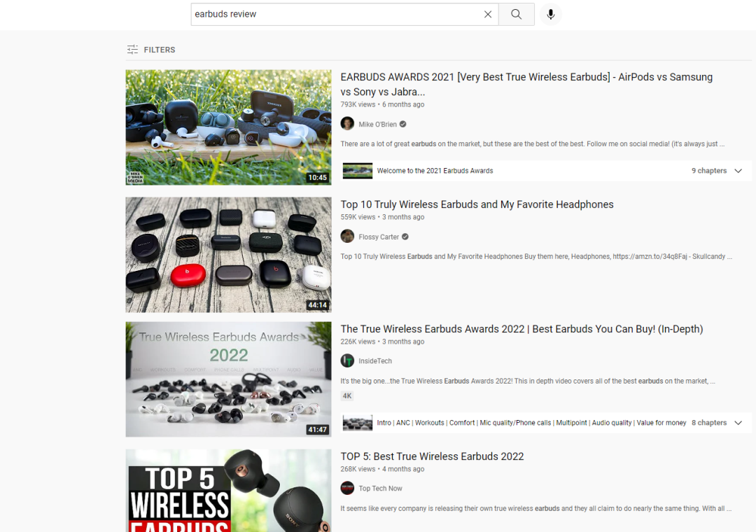Visit the Top Tech Now channel name
Screen dimensions: 756x532
380,489
